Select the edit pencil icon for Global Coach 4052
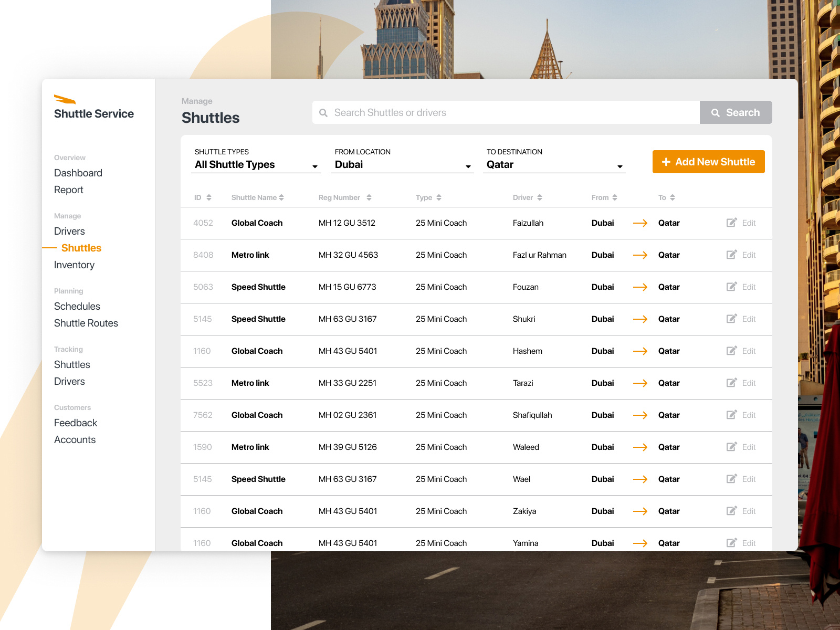The width and height of the screenshot is (840, 630). click(x=732, y=223)
